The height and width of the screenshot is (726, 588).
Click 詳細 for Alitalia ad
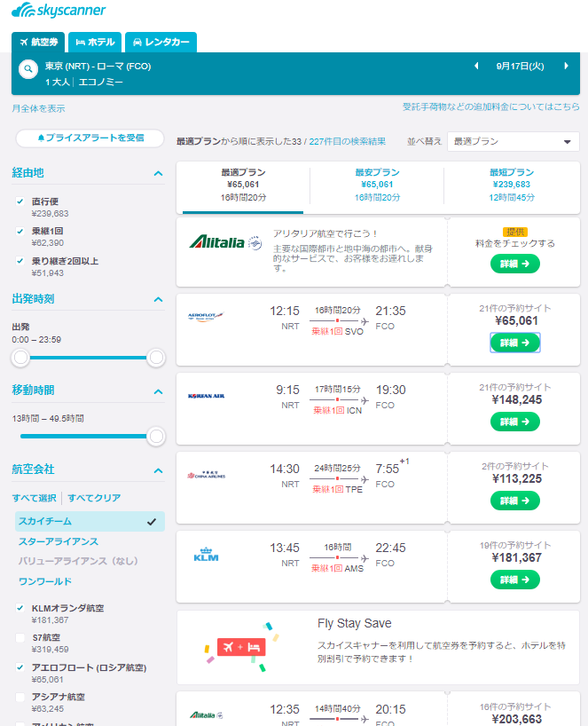(515, 264)
